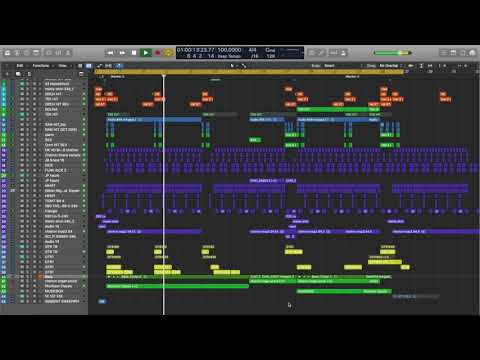Open the Functions menu

pyautogui.click(x=41, y=66)
